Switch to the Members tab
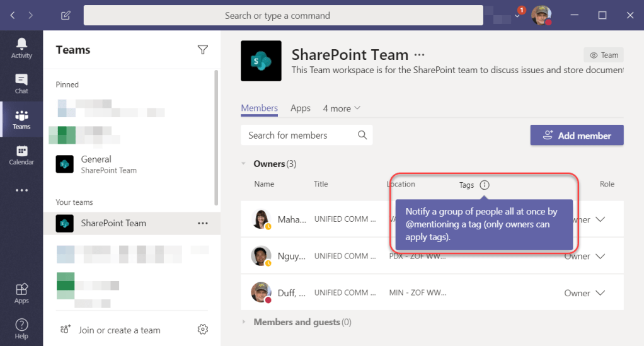 pyautogui.click(x=259, y=108)
